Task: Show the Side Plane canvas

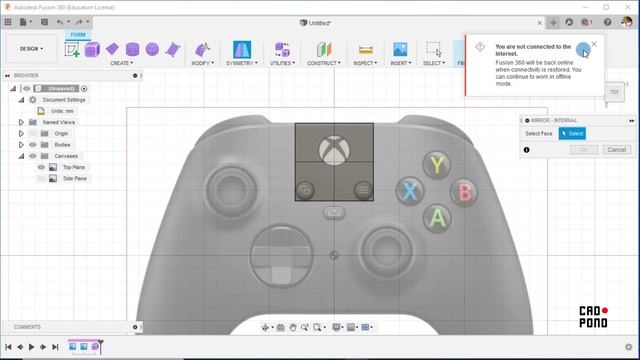Action: [x=41, y=178]
